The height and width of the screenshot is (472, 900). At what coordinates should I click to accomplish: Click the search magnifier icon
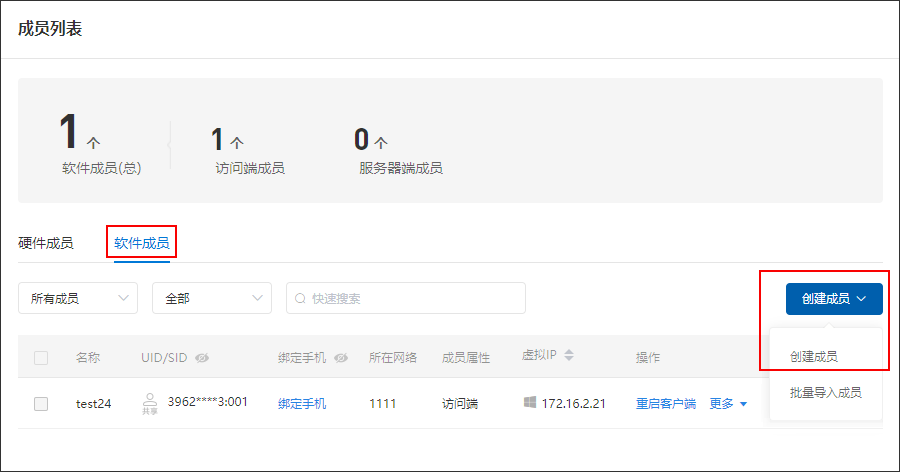(x=300, y=299)
